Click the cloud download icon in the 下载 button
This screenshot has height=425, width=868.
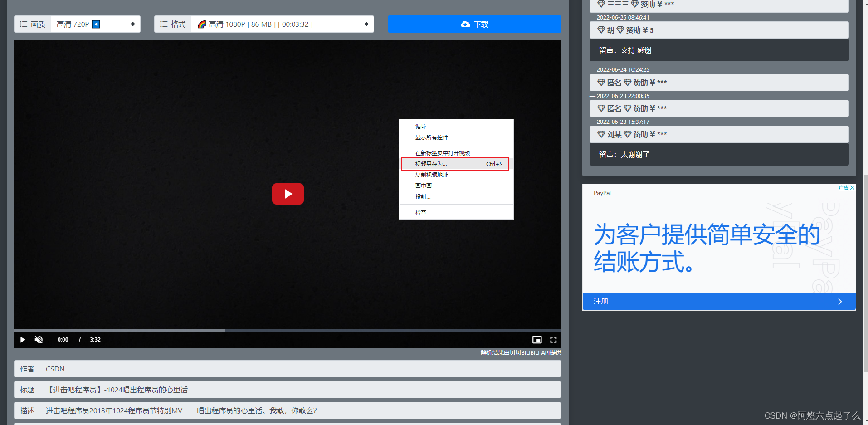[465, 24]
